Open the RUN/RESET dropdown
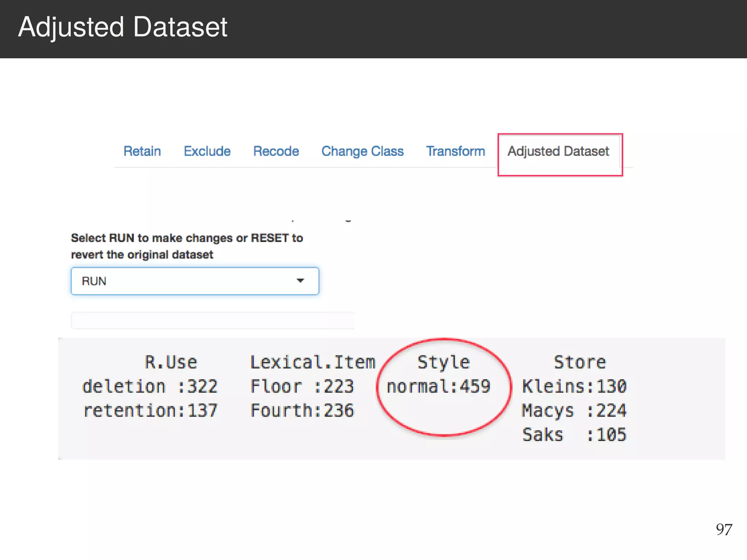The height and width of the screenshot is (560, 747). tap(195, 281)
